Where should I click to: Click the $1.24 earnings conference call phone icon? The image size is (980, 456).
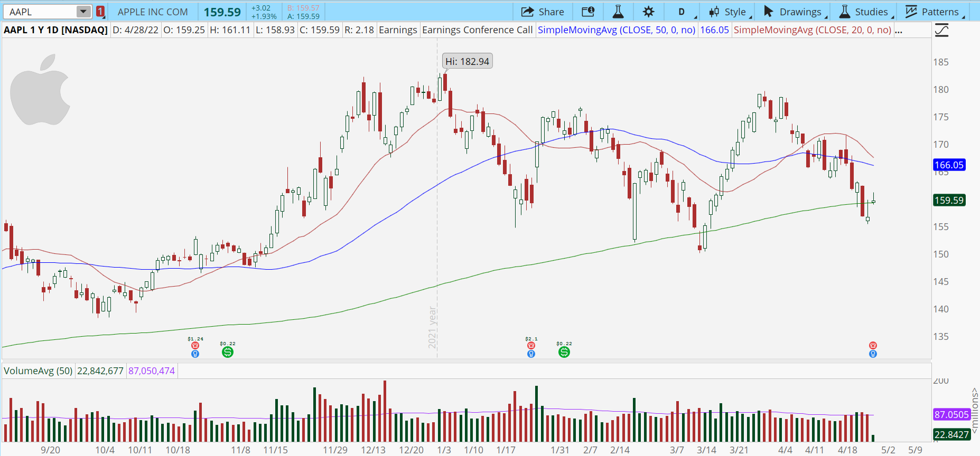(195, 346)
